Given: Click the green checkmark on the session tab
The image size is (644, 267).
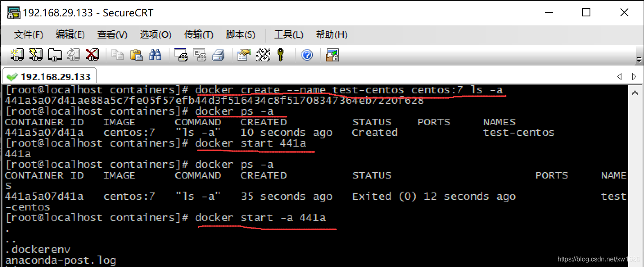Looking at the screenshot, I should coord(12,77).
